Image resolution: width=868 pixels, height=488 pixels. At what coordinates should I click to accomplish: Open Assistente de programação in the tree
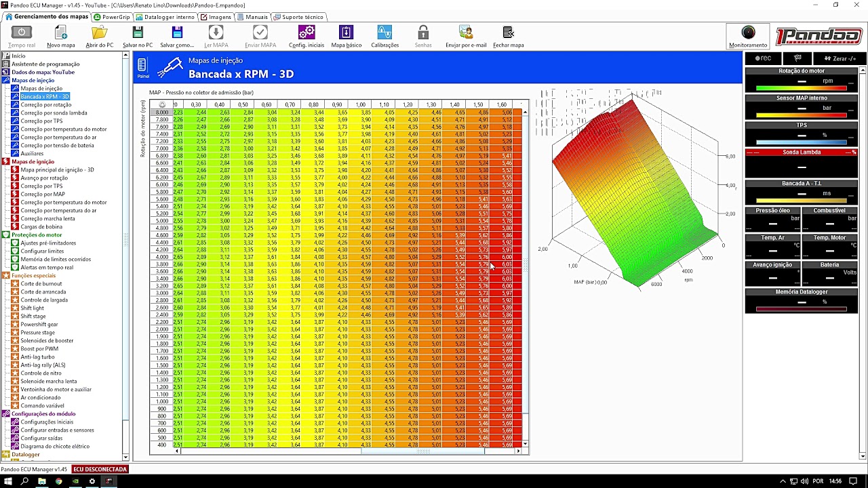45,64
